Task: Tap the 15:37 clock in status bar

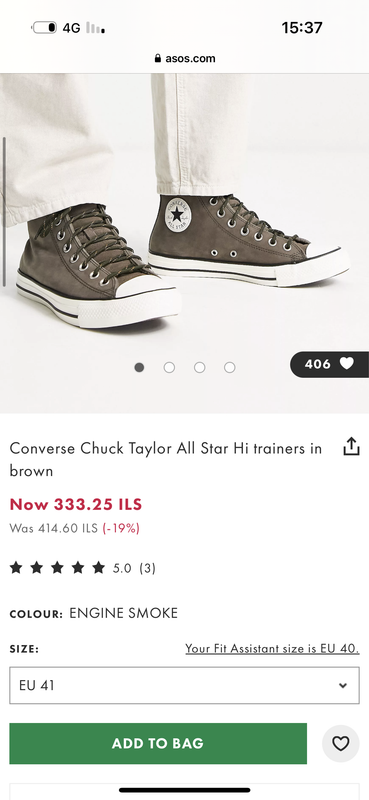Action: tap(302, 28)
